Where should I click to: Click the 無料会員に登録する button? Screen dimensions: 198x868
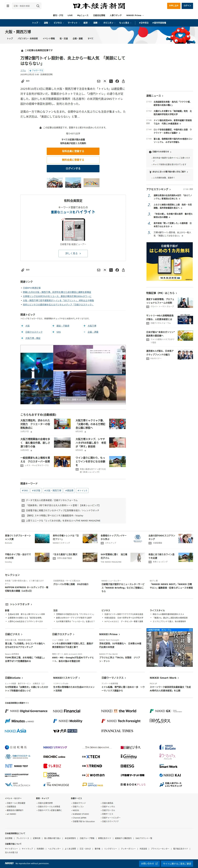(73, 160)
